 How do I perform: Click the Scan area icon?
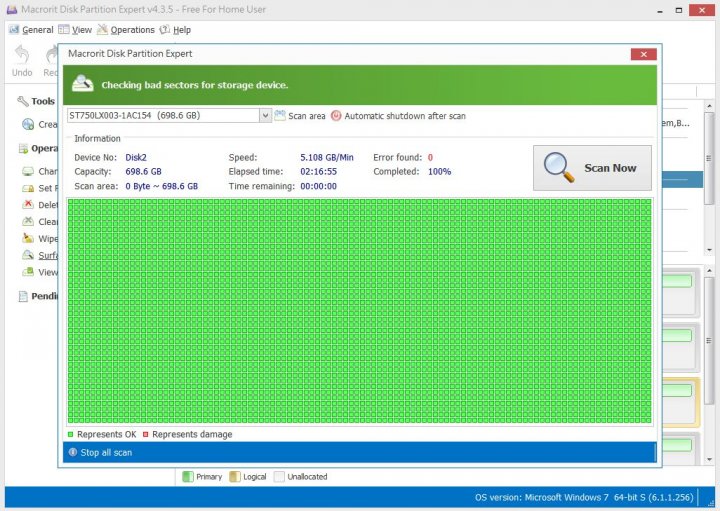[x=280, y=116]
